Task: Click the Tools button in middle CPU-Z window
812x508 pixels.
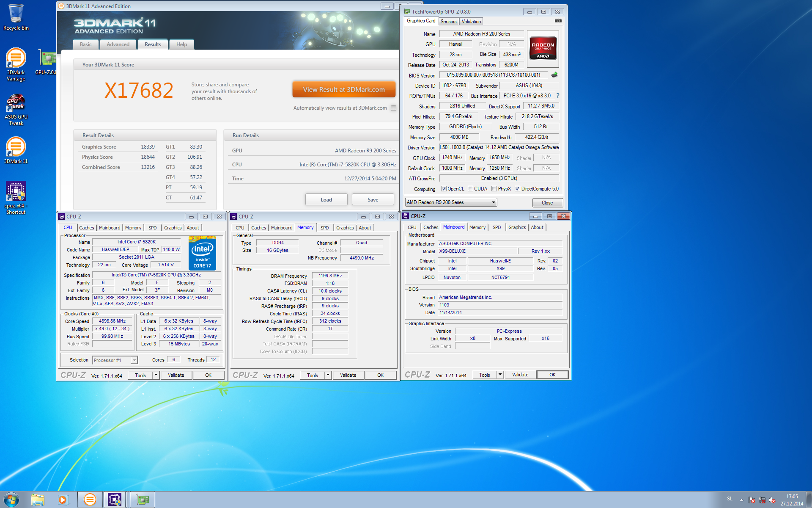Action: coord(313,375)
